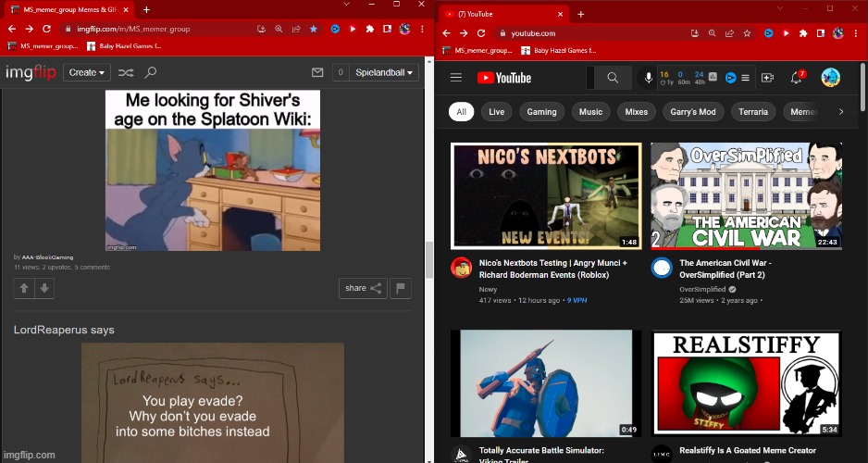Open imgflip search magnifier
The height and width of the screenshot is (463, 868).
click(x=151, y=72)
